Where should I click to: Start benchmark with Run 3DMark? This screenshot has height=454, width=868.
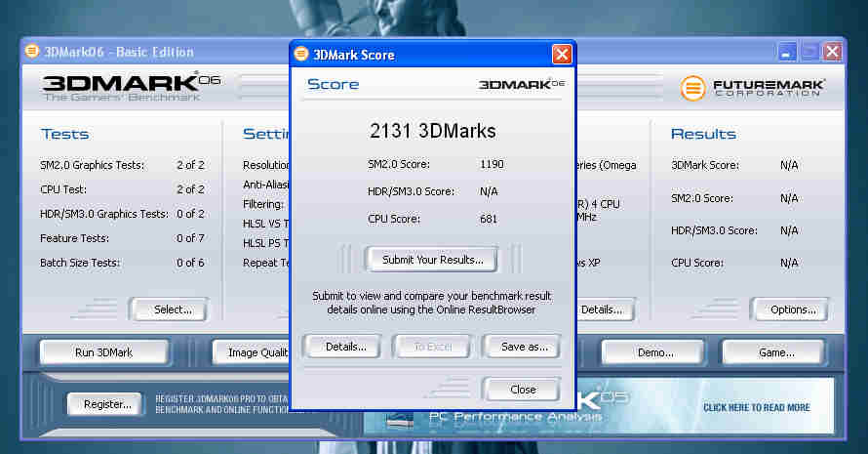[103, 352]
